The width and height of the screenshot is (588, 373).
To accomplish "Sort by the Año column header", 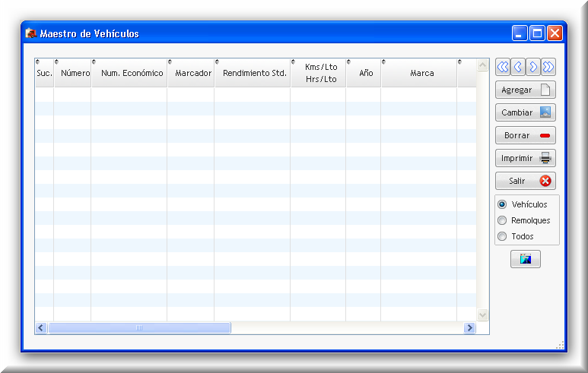I will click(364, 73).
